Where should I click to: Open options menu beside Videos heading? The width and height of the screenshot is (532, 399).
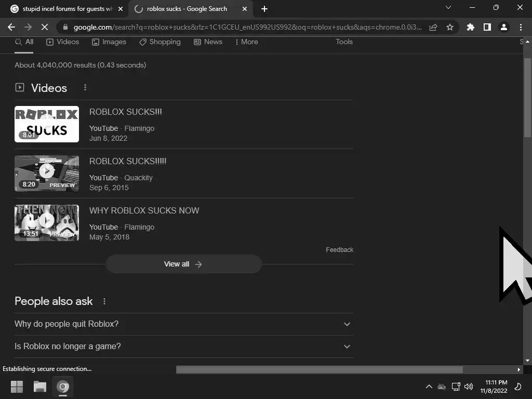(x=85, y=87)
